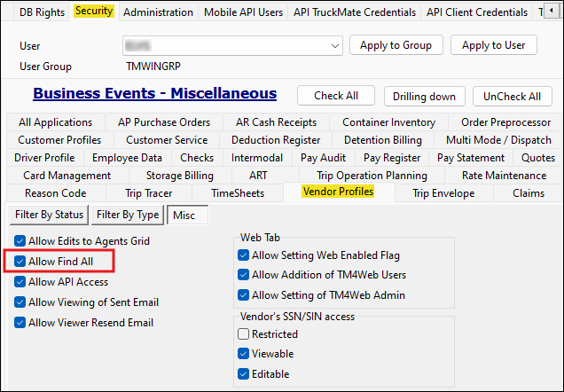The width and height of the screenshot is (564, 392).
Task: Open the User dropdown list
Action: (334, 45)
